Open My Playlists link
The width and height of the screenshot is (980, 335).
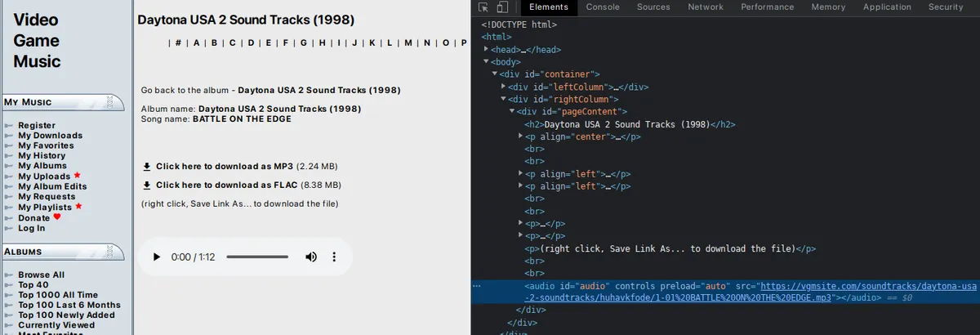[45, 208]
